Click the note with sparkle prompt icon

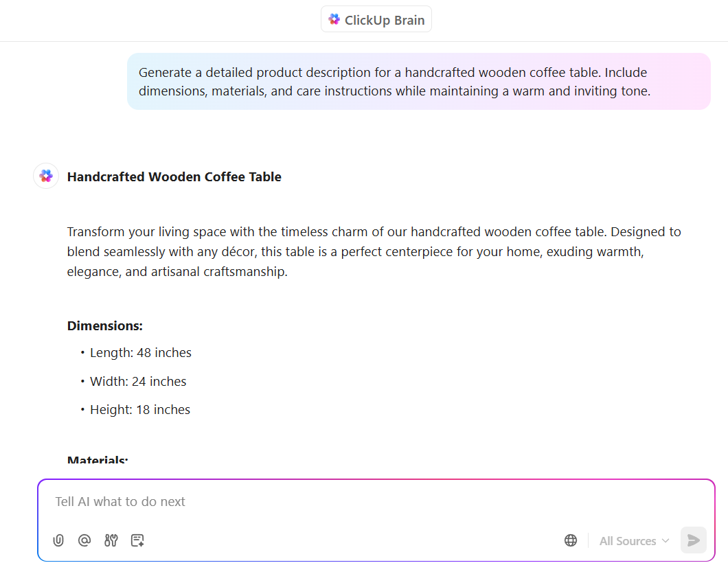tap(137, 540)
